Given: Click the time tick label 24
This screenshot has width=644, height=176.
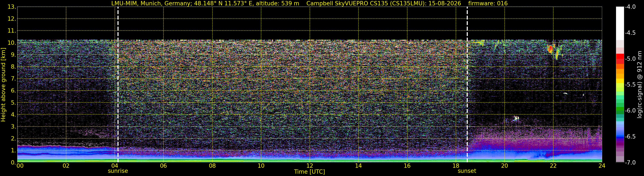Looking at the screenshot, I should click(x=602, y=166).
